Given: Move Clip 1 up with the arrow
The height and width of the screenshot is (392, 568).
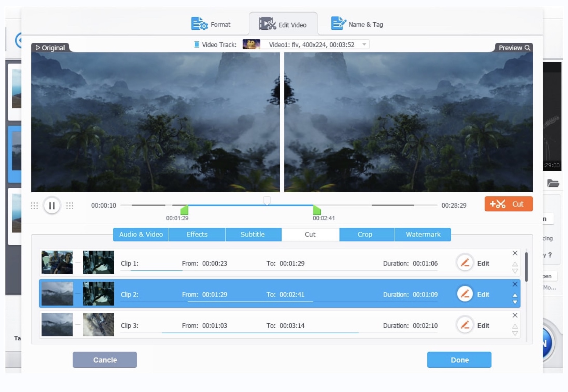Looking at the screenshot, I should [515, 264].
